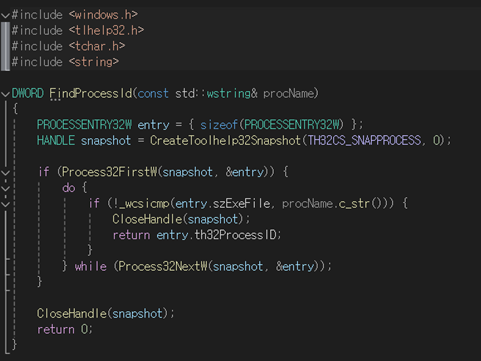
Task: Collapse the #include block fold chevron
Action: (x=5, y=15)
